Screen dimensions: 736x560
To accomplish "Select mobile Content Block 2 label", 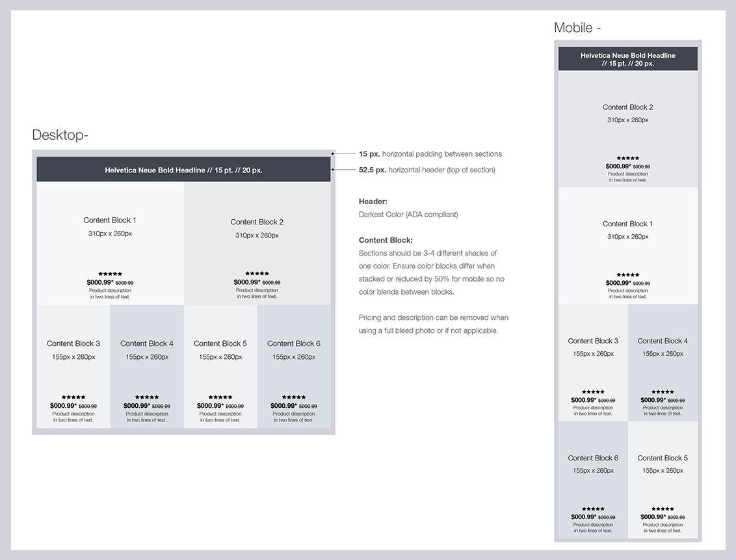I will 628,107.
